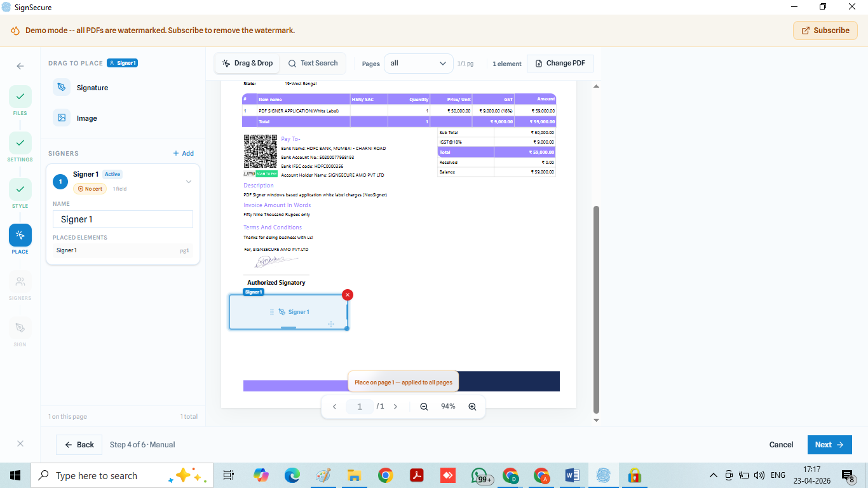This screenshot has height=488, width=868.
Task: Add a new signer
Action: click(x=184, y=154)
